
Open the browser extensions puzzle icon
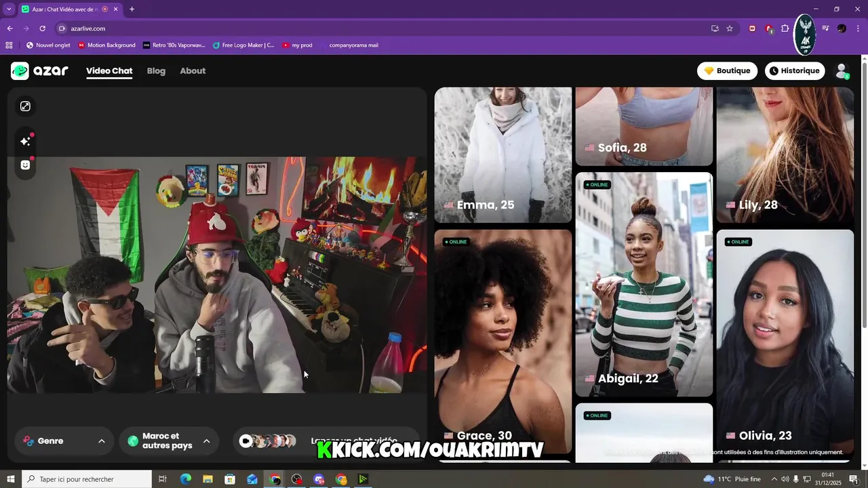(785, 28)
